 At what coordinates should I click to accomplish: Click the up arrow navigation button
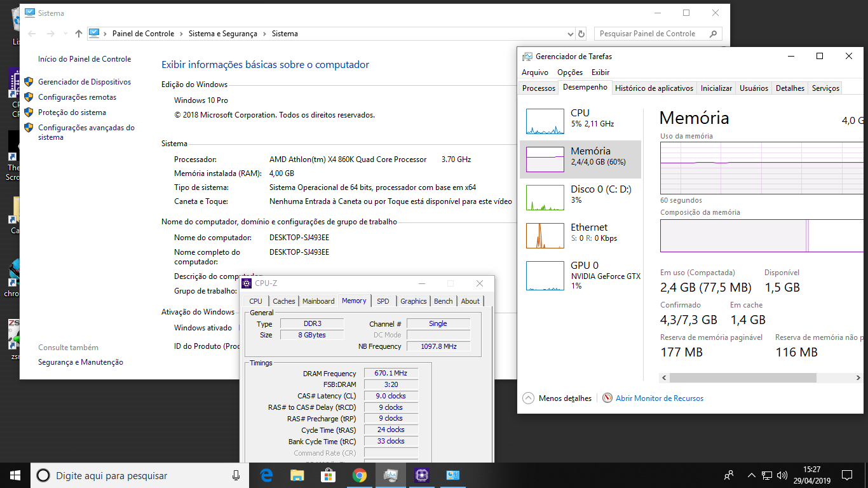coord(79,34)
